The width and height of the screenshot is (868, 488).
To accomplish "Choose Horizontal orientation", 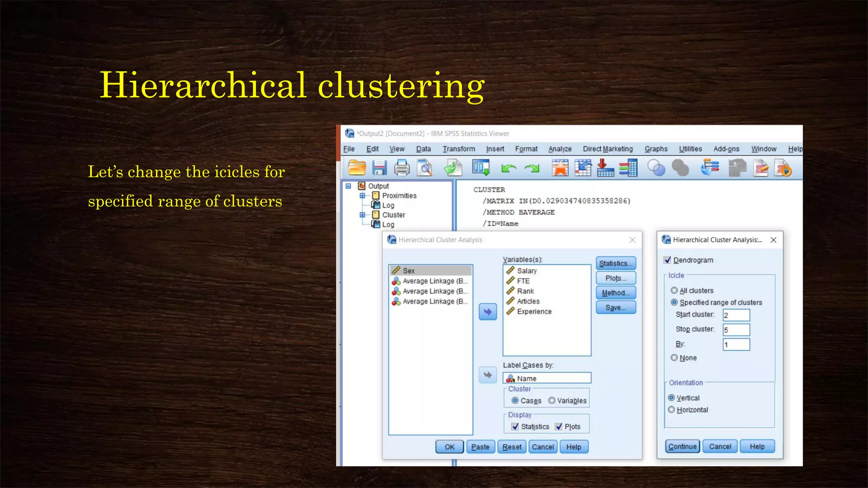I will click(x=671, y=410).
